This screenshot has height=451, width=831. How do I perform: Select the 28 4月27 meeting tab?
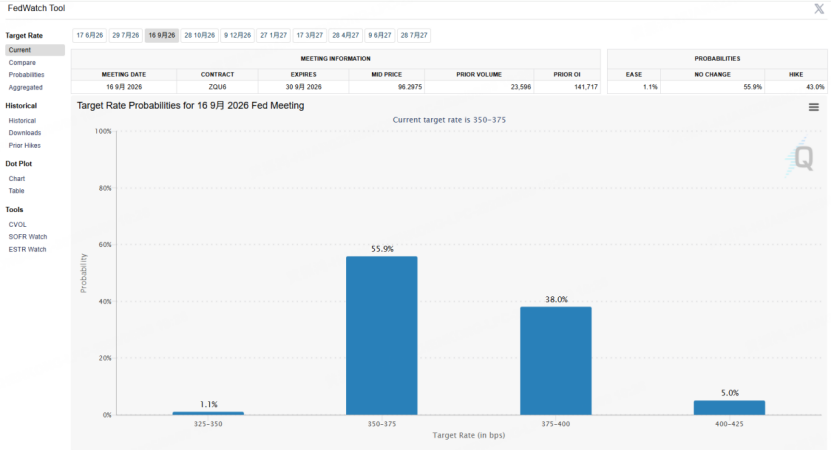coord(346,35)
